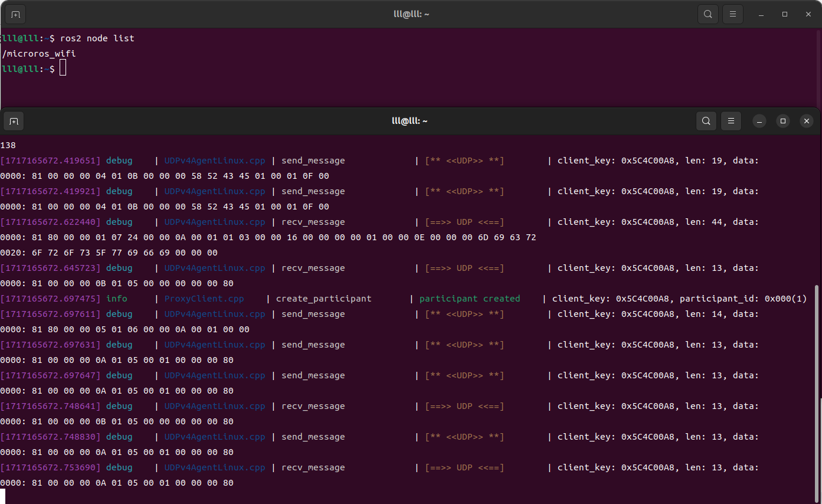Screen dimensions: 822x504
Task: Open new tab in top terminal window
Action: (15, 14)
